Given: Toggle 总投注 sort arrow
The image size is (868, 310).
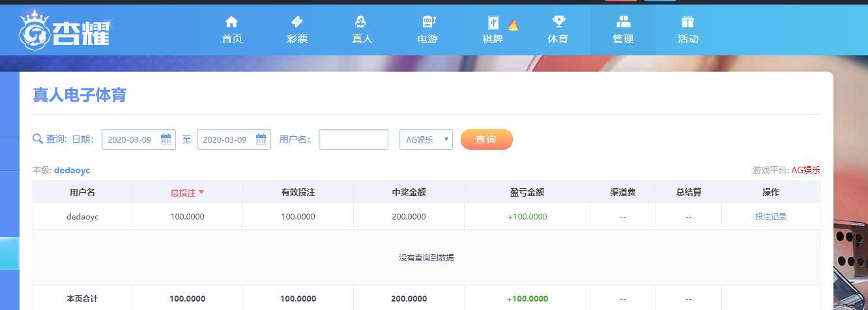Looking at the screenshot, I should pos(201,192).
